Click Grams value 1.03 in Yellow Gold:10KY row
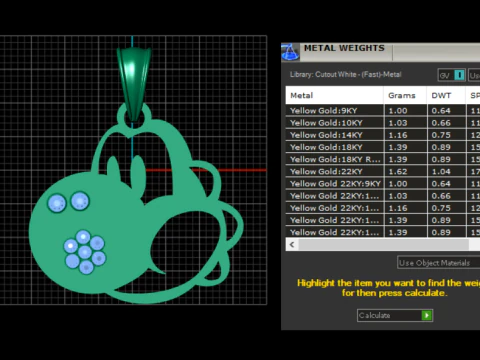Viewport: 480px width, 360px height. [398, 123]
